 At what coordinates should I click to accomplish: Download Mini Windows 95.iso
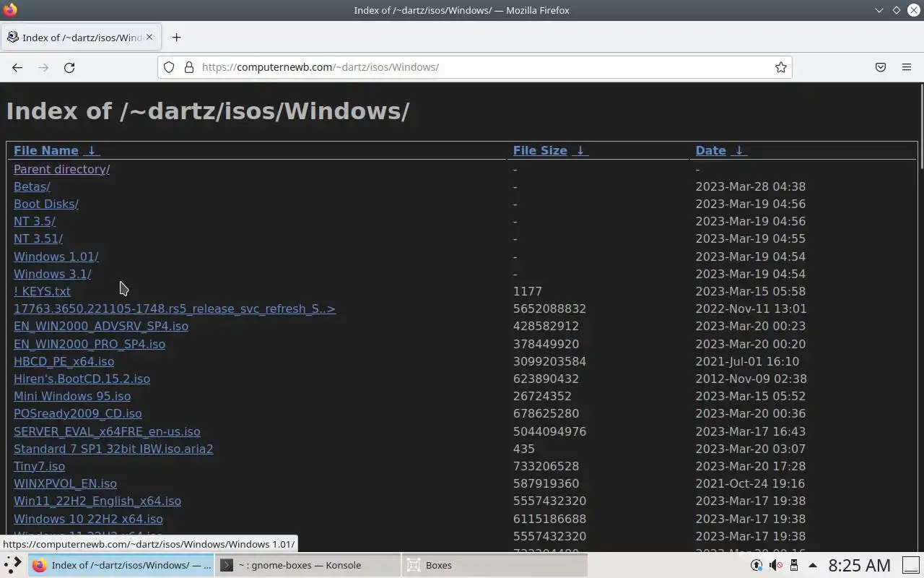(72, 396)
